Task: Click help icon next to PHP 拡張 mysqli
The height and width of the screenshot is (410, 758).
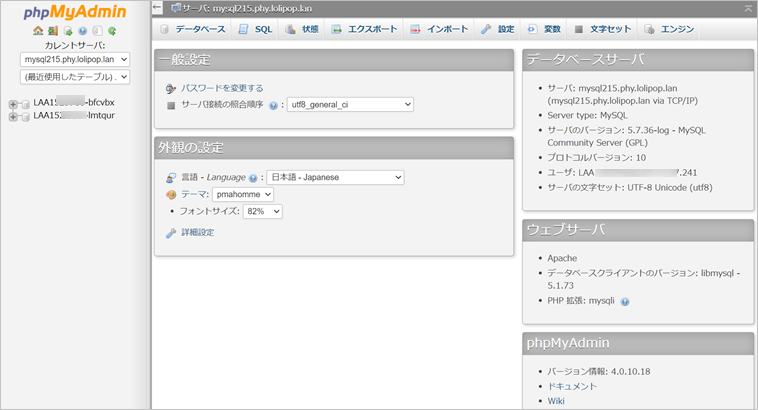Action: click(x=625, y=300)
